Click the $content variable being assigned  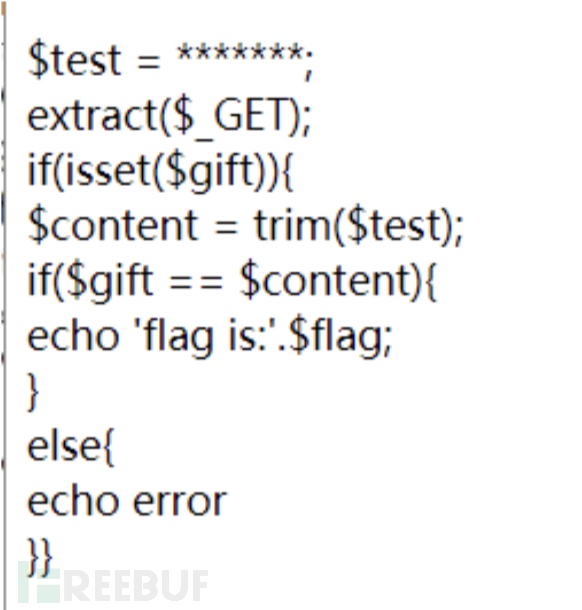coord(113,225)
